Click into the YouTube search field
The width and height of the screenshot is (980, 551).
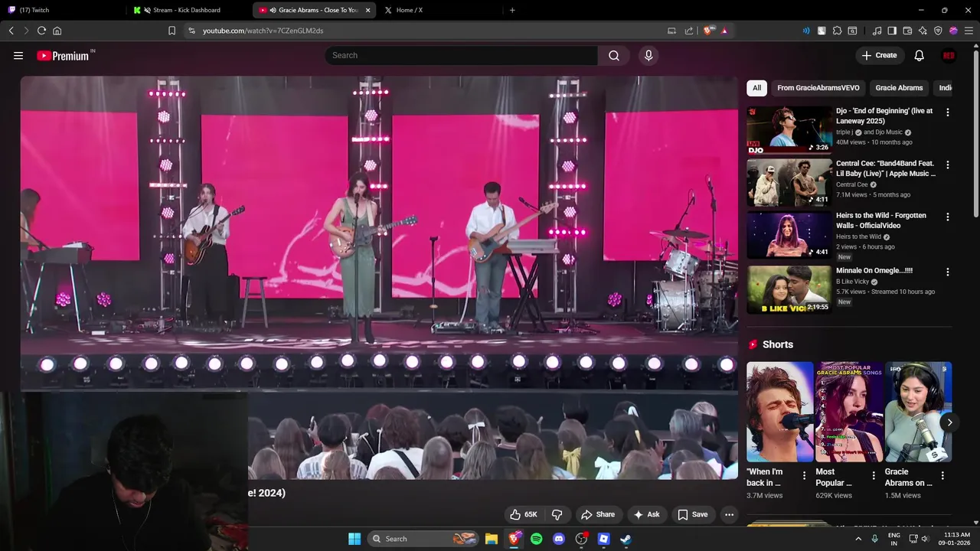click(x=461, y=55)
